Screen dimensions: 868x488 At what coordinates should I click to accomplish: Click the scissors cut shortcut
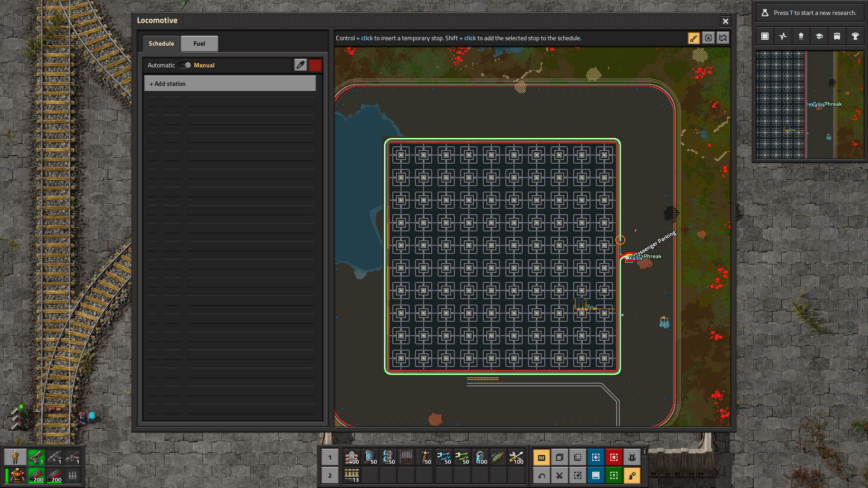click(559, 475)
